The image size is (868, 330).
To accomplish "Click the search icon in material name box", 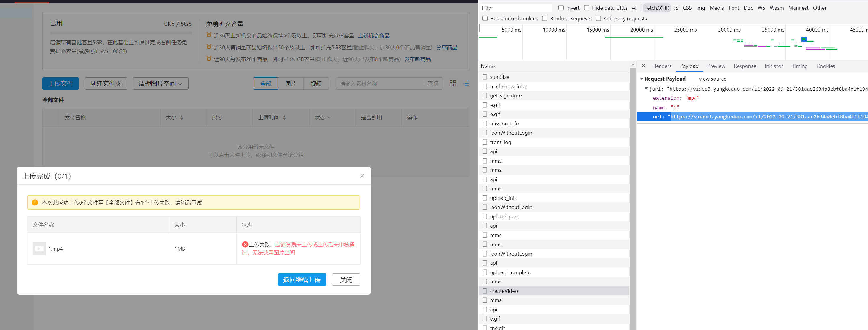I will click(433, 83).
